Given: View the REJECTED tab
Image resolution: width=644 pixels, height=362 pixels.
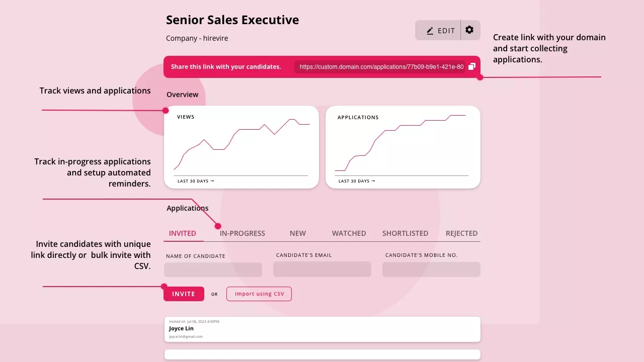Looking at the screenshot, I should pos(461,233).
